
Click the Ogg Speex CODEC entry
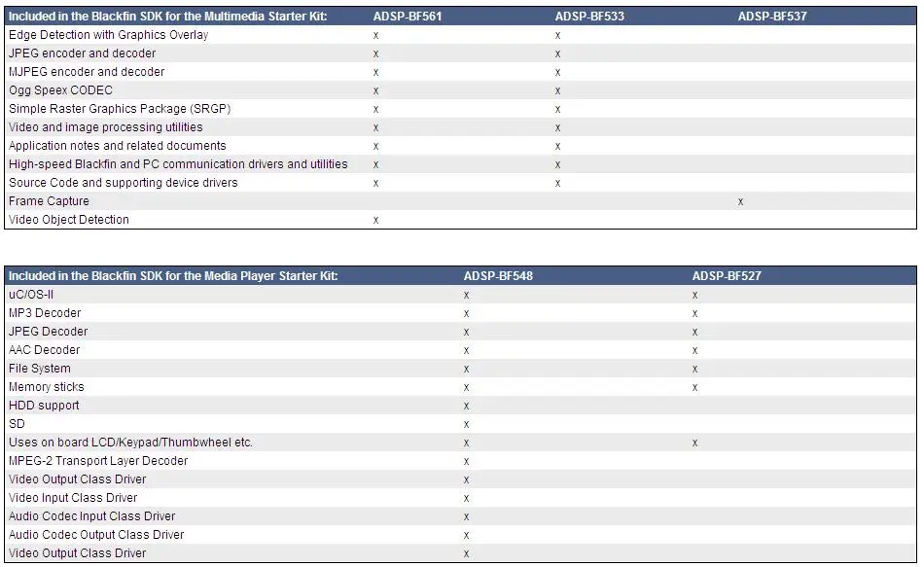point(60,90)
